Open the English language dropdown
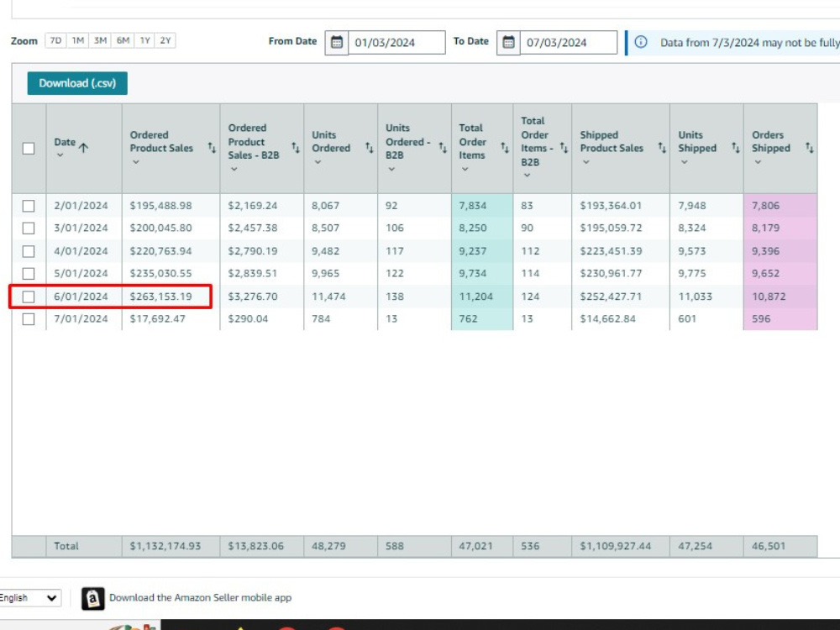Viewport: 840px width, 630px height. 29,598
